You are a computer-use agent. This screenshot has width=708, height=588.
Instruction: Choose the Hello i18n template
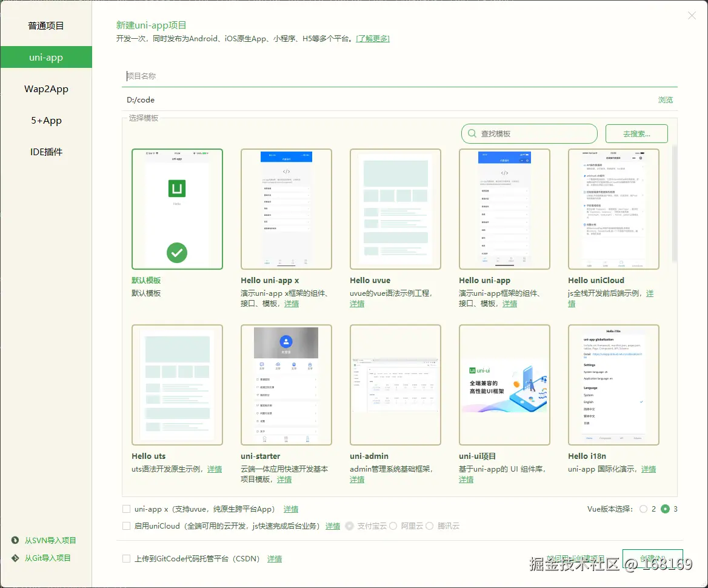(x=613, y=385)
